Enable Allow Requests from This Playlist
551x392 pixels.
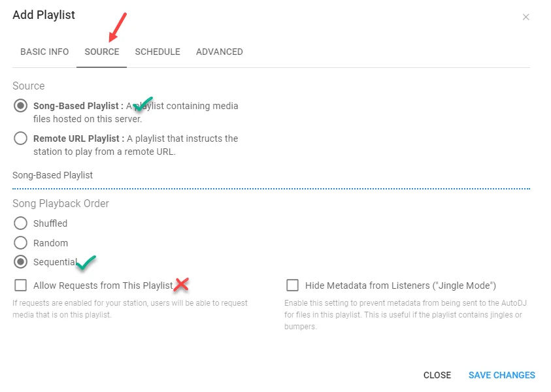[x=21, y=286]
